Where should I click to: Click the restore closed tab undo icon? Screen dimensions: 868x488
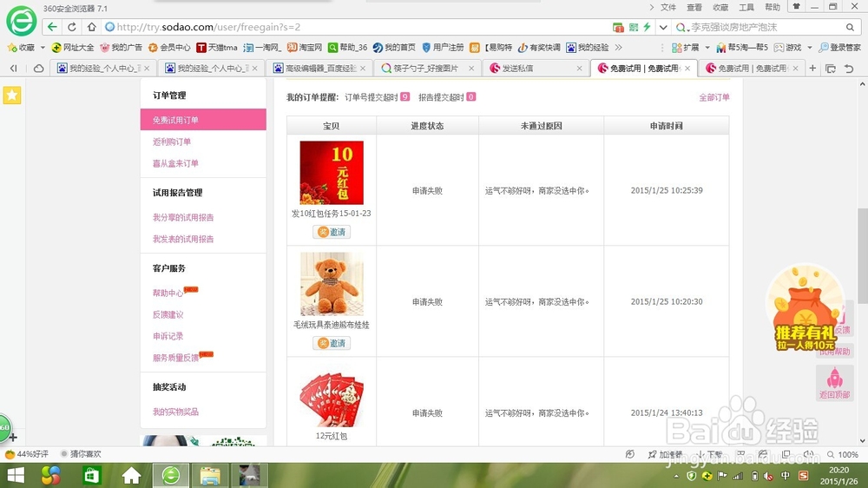849,68
